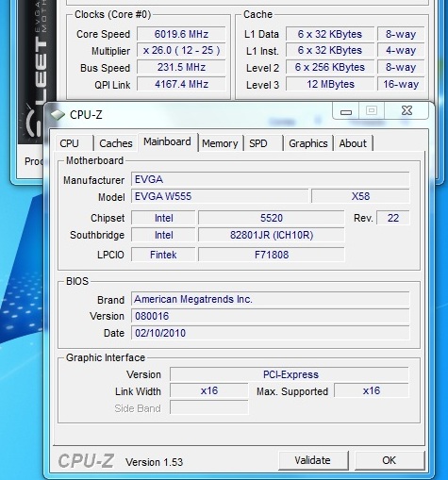The image size is (448, 480).
Task: Click the CPU-Z title bar chip icon
Action: tap(58, 115)
